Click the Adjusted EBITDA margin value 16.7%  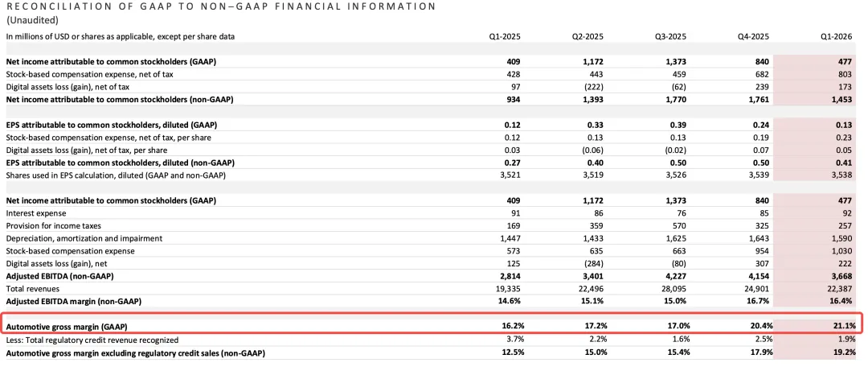tap(759, 300)
